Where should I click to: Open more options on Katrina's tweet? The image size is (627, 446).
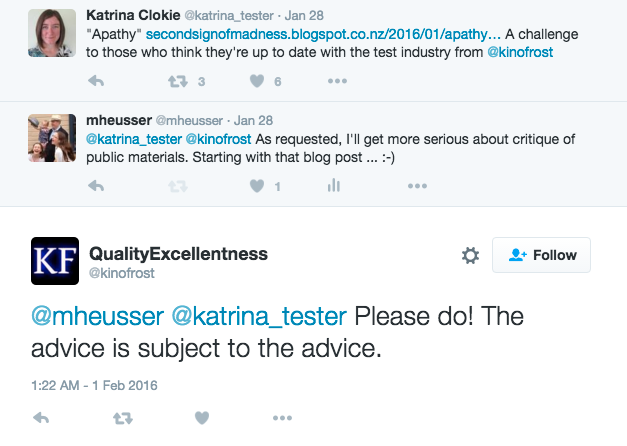(337, 81)
